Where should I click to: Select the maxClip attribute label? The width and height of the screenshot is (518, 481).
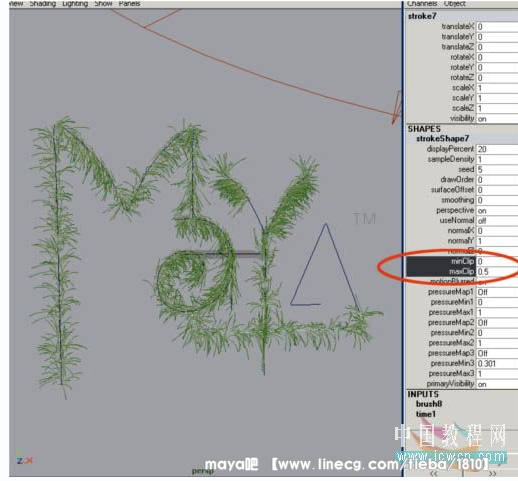(x=462, y=272)
